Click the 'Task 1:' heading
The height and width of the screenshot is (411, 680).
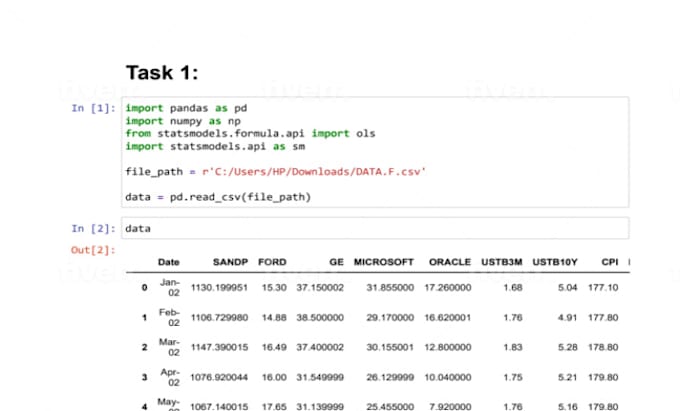[x=162, y=72]
